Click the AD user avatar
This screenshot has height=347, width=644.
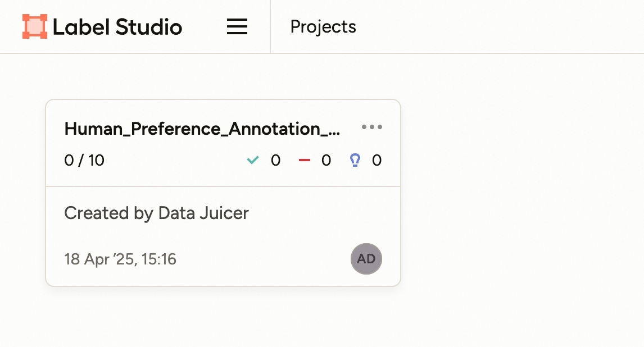pos(366,259)
